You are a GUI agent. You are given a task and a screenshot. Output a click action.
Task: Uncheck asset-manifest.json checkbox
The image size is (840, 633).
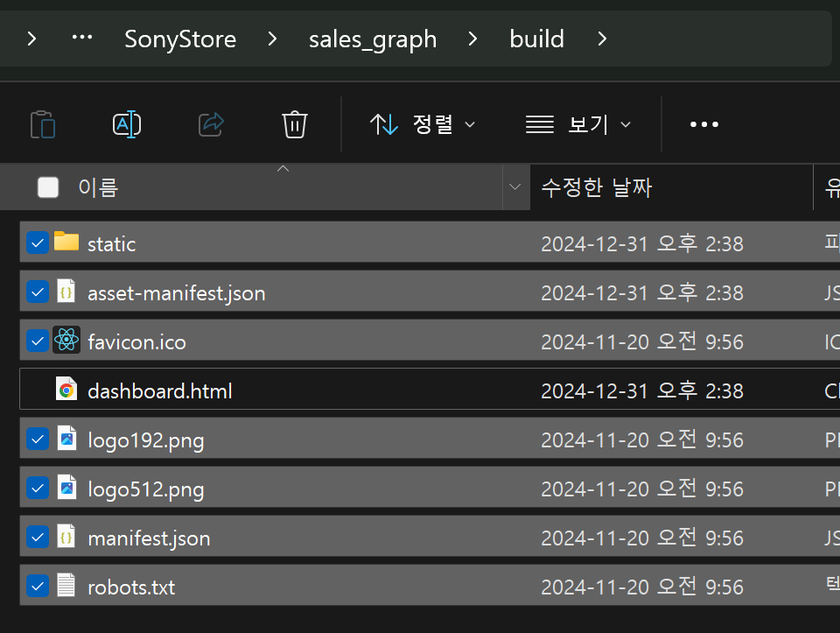38,292
